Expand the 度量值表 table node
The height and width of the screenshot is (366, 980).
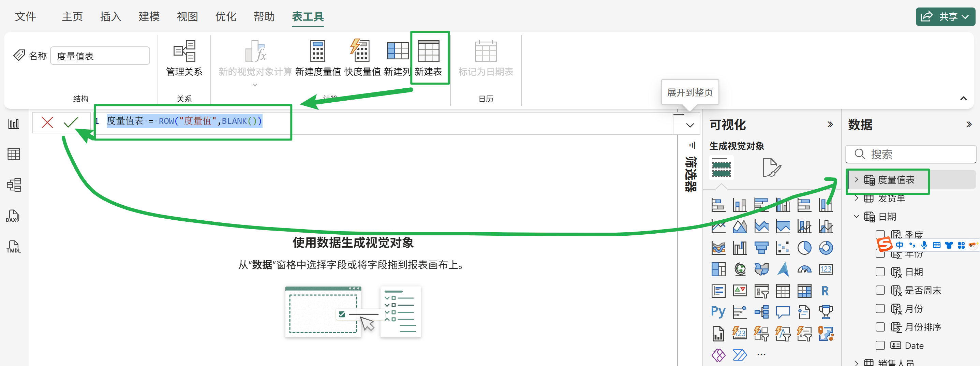click(x=856, y=179)
